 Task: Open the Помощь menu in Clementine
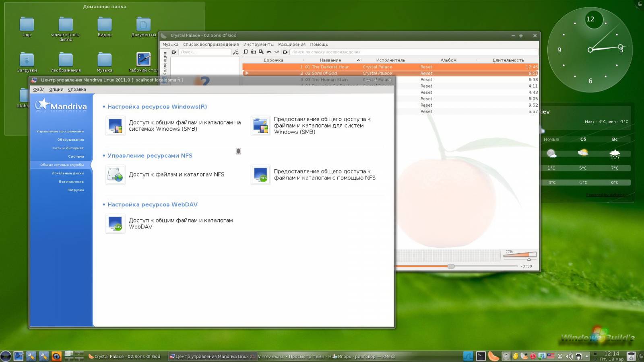pos(319,45)
